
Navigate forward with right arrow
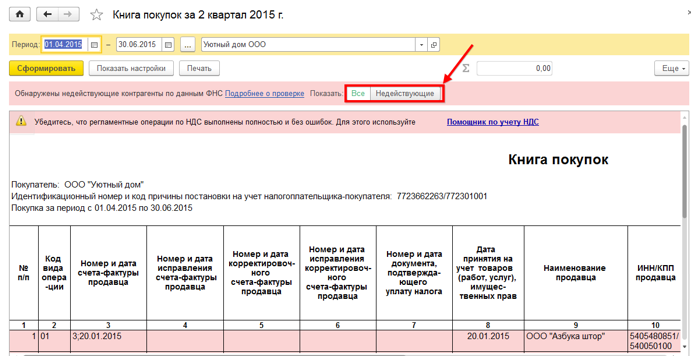68,15
